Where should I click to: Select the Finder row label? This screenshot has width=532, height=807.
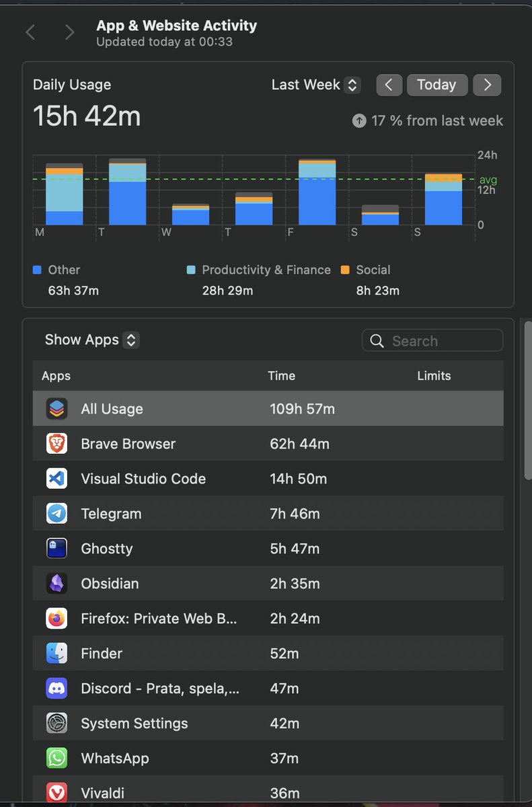point(102,654)
